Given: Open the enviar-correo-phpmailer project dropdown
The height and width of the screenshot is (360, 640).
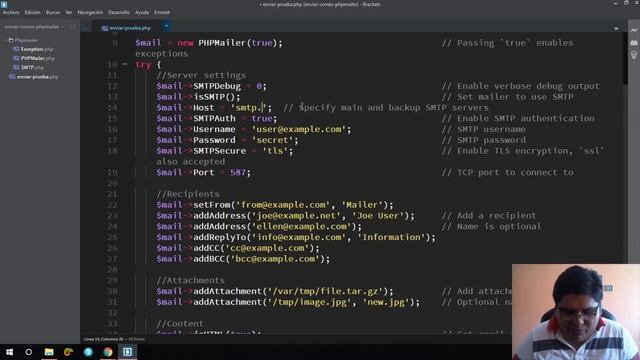Looking at the screenshot, I should [34, 27].
